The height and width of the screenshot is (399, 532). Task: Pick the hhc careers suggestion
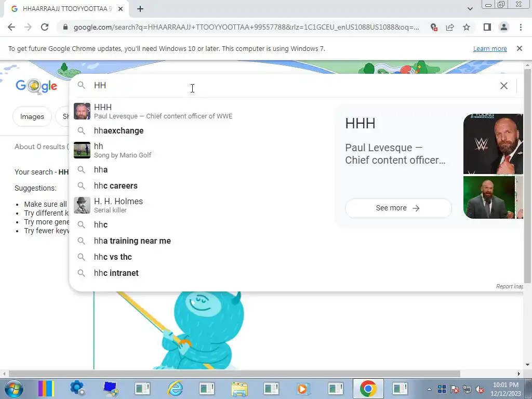point(200,185)
